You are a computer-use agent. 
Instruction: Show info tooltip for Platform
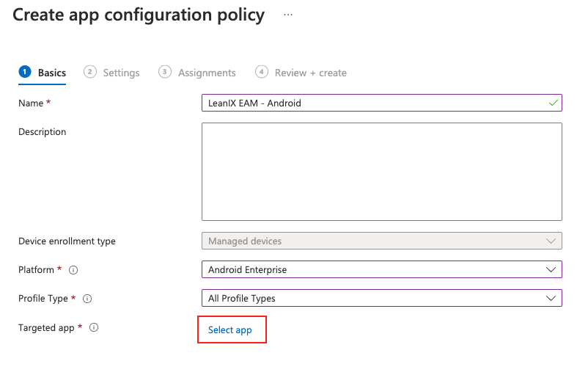pos(73,270)
